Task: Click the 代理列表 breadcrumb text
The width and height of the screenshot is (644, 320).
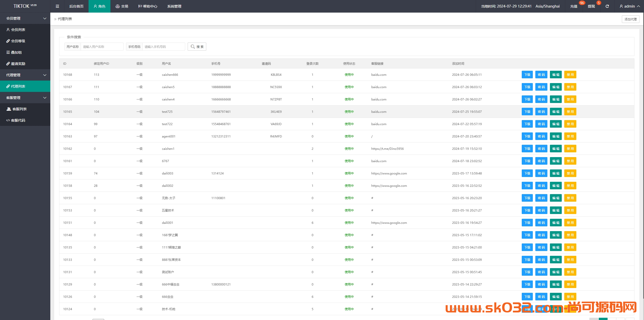Action: 65,19
